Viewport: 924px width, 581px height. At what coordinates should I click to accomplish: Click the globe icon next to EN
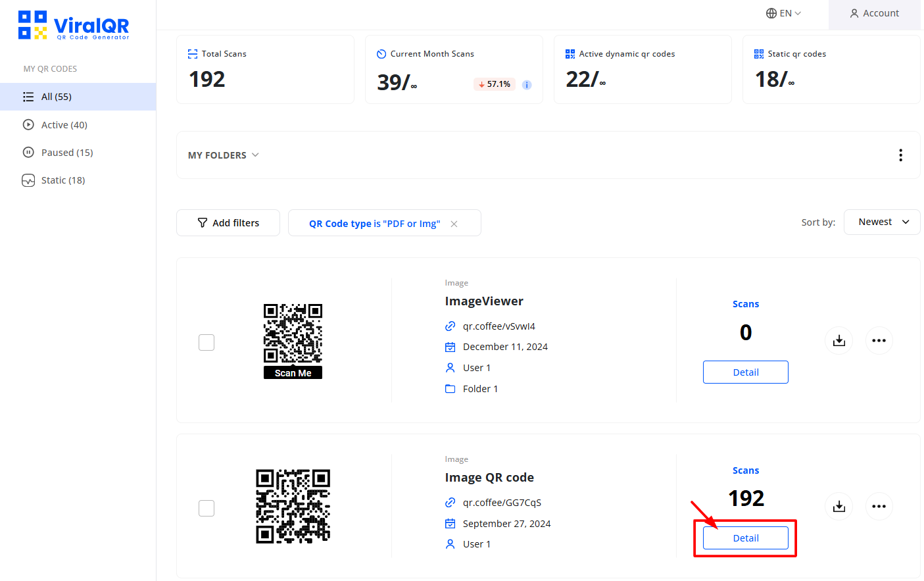771,13
